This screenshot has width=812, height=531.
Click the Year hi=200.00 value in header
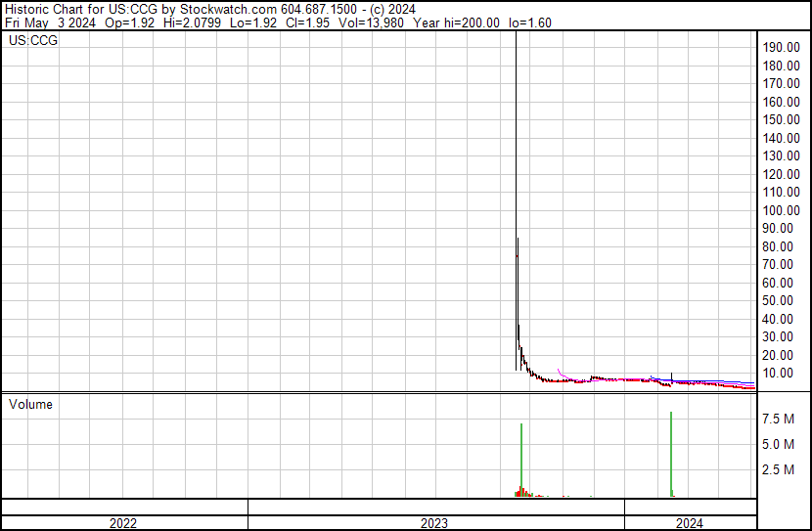pos(456,22)
